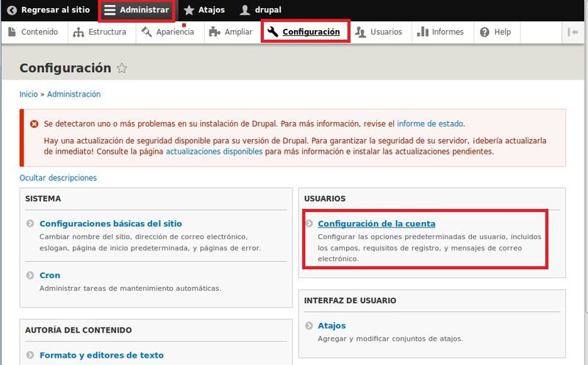This screenshot has width=588, height=365.
Task: Follow the Inicio breadcrumb link
Action: pyautogui.click(x=29, y=94)
